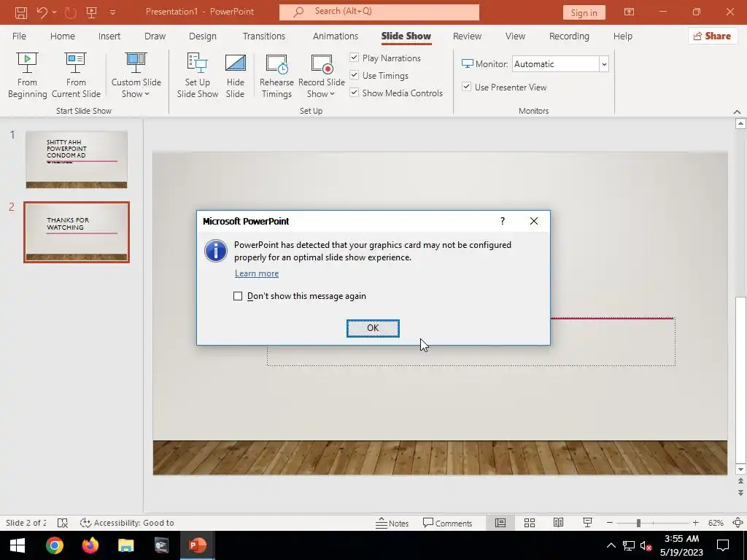Start slideshow From Beginning
Image resolution: width=747 pixels, height=560 pixels.
(27, 75)
